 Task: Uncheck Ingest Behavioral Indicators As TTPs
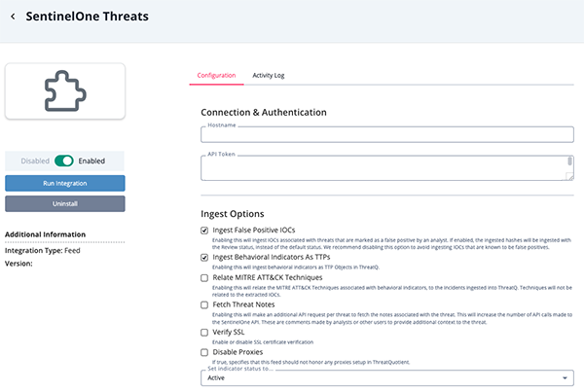204,258
